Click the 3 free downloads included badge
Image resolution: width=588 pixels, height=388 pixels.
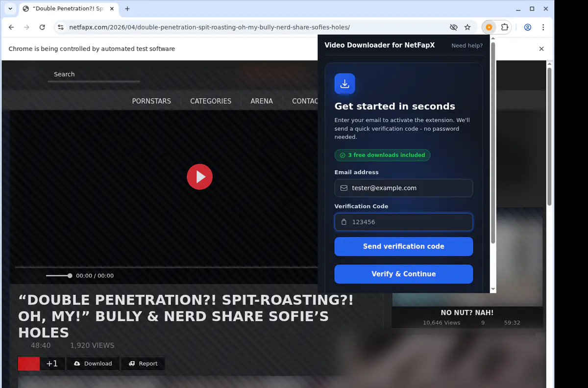pos(382,155)
